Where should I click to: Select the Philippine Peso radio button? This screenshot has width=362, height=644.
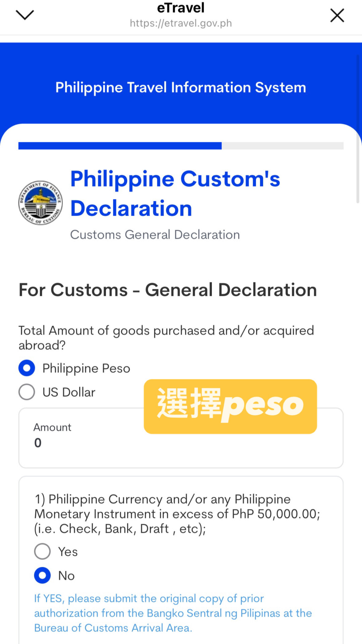(27, 368)
